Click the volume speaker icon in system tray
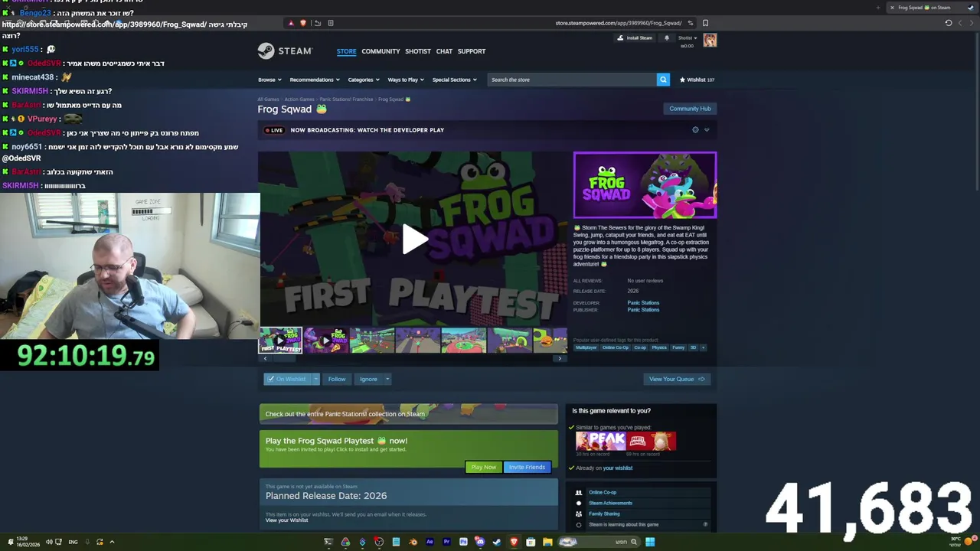This screenshot has height=551, width=980. 48,542
